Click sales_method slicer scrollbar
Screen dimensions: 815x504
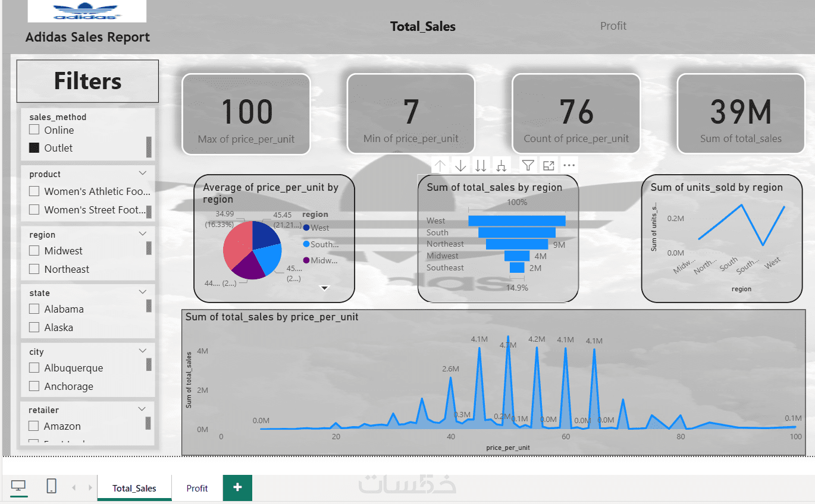point(149,146)
